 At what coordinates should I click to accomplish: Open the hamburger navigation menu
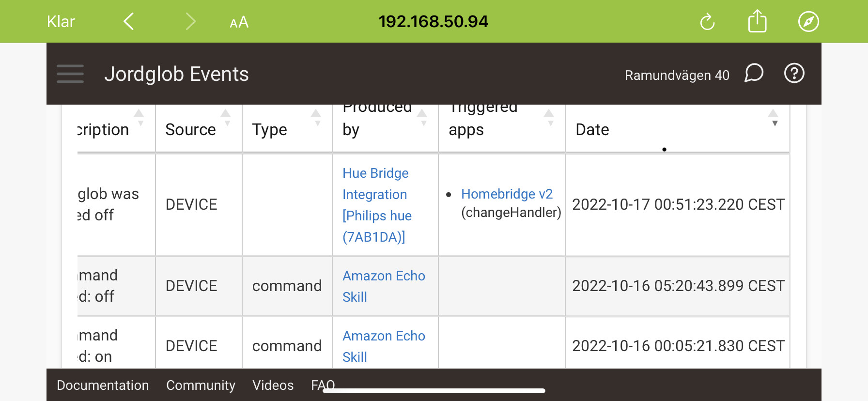70,74
